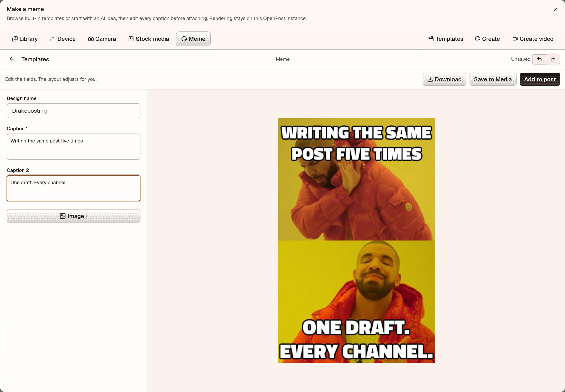This screenshot has width=565, height=392.
Task: Select the Camera tab
Action: tap(102, 39)
